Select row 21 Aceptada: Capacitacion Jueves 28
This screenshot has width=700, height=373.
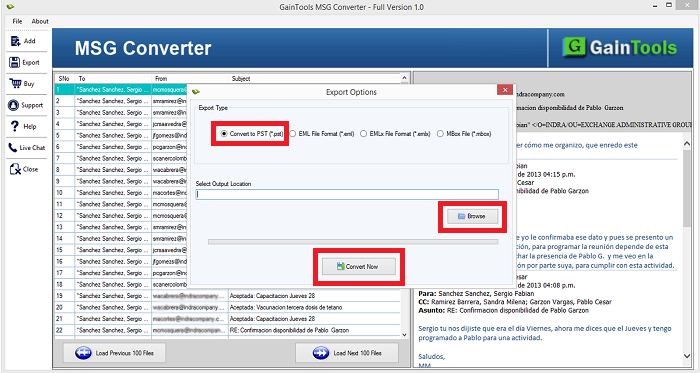tap(228, 319)
